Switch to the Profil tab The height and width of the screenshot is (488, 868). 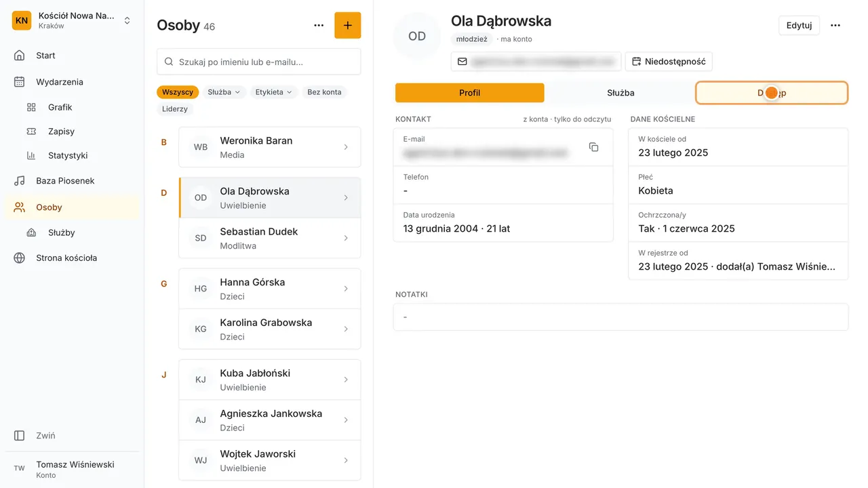[469, 93]
